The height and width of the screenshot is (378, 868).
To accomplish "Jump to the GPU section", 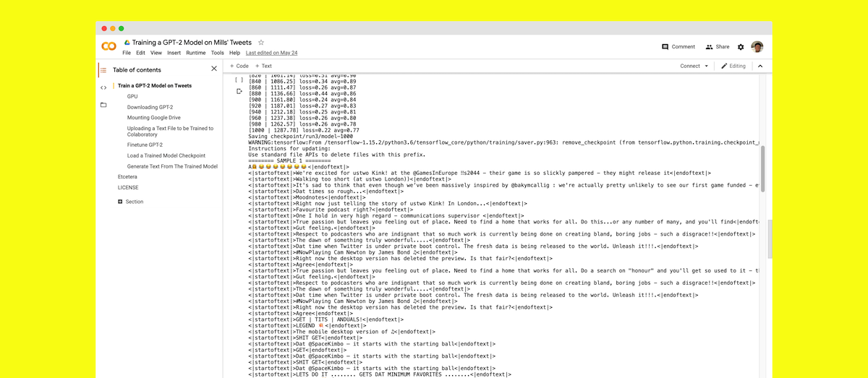I will (x=132, y=96).
